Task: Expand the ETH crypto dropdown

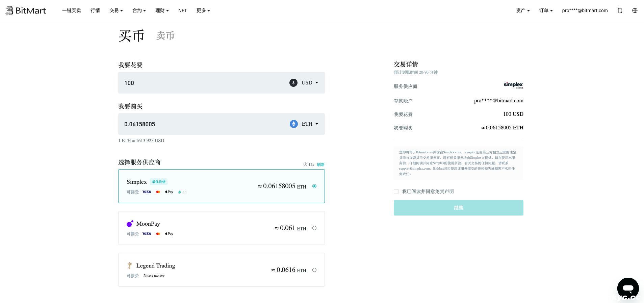Action: tap(310, 124)
